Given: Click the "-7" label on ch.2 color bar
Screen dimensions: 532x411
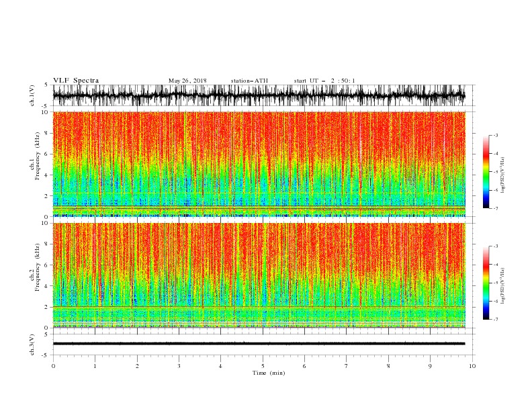Looking at the screenshot, I should 495,319.
